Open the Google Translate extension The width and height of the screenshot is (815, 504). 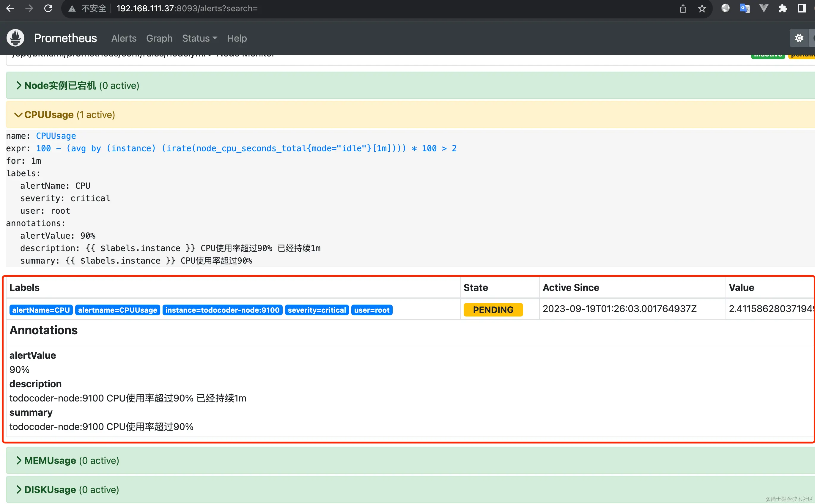(745, 8)
